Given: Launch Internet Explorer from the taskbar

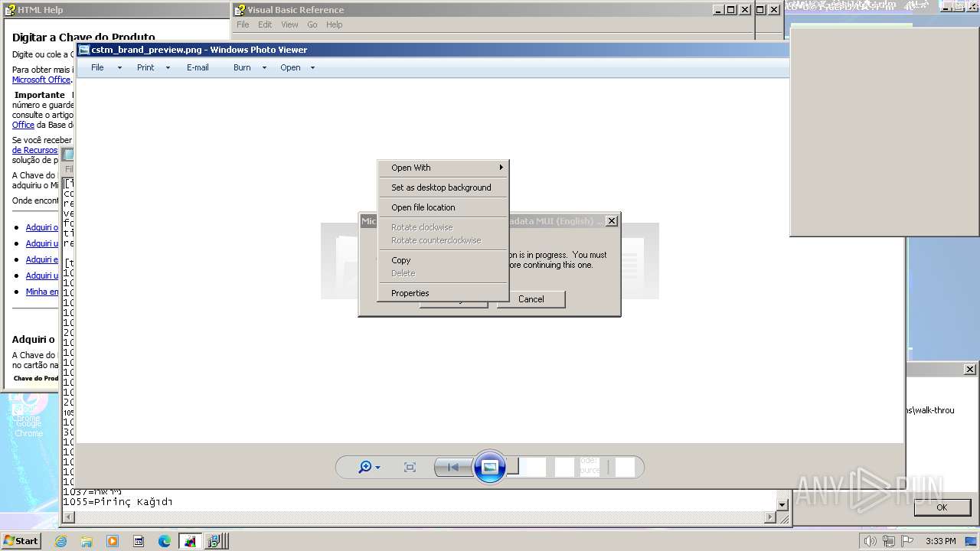Looking at the screenshot, I should (x=60, y=541).
